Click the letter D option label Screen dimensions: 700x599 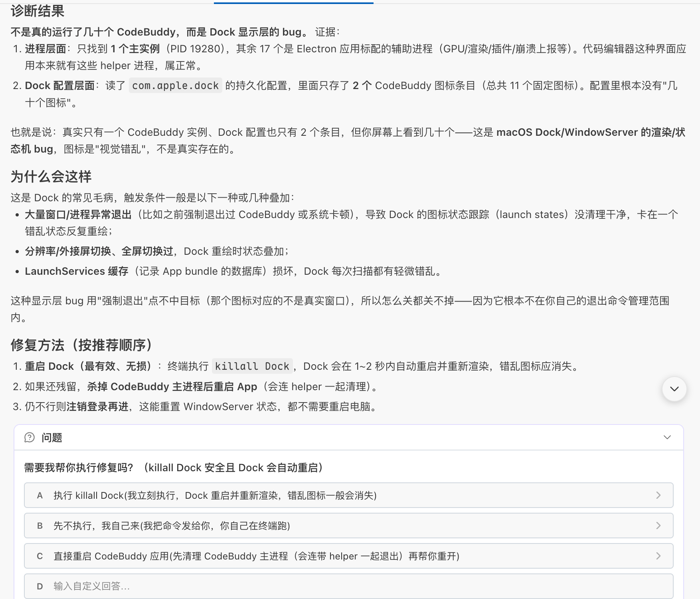pos(40,586)
